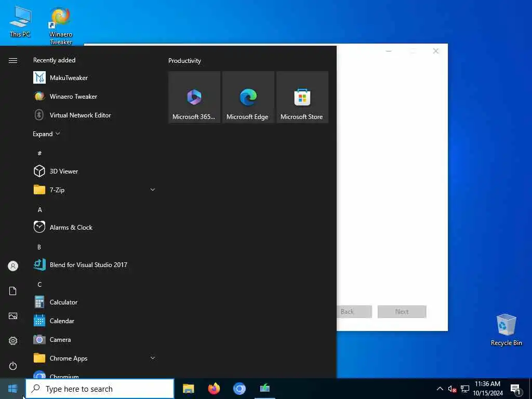Open the clock and date flyout

point(487,389)
